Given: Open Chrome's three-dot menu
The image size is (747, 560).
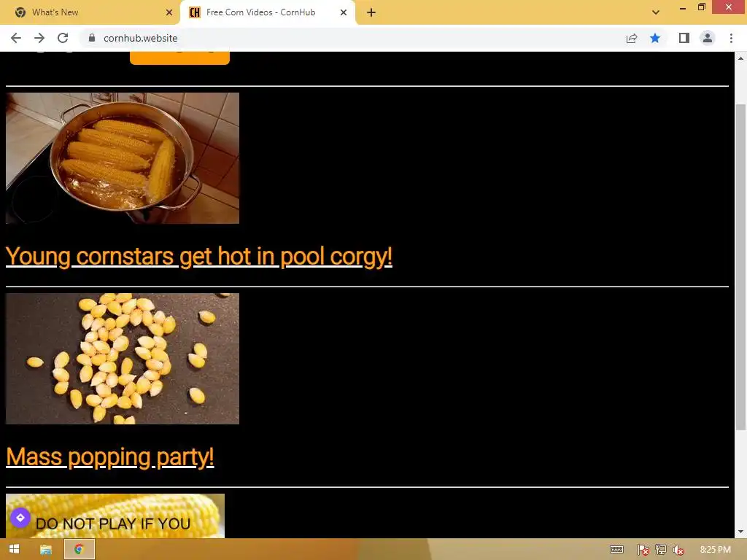Looking at the screenshot, I should click(x=731, y=38).
